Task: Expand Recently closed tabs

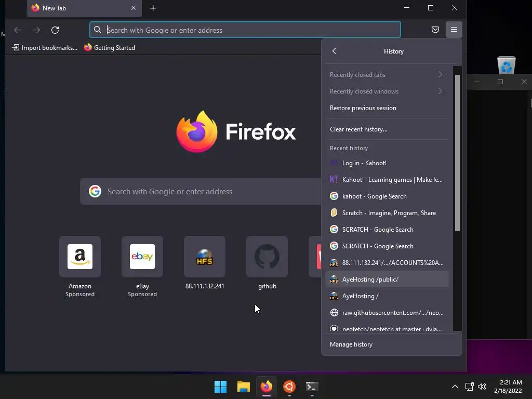Action: [x=387, y=75]
